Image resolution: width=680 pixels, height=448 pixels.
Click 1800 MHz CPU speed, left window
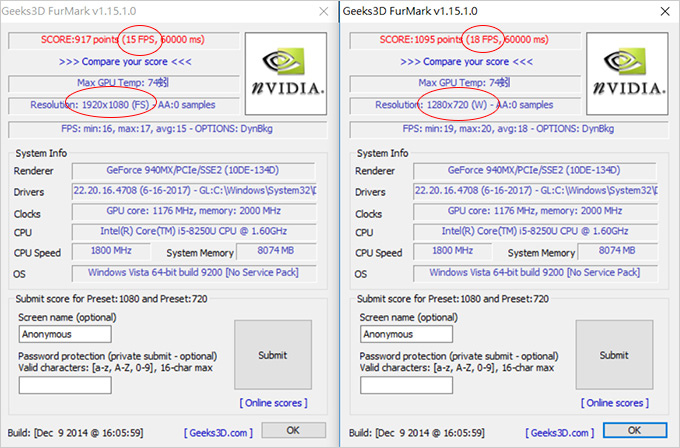(111, 251)
